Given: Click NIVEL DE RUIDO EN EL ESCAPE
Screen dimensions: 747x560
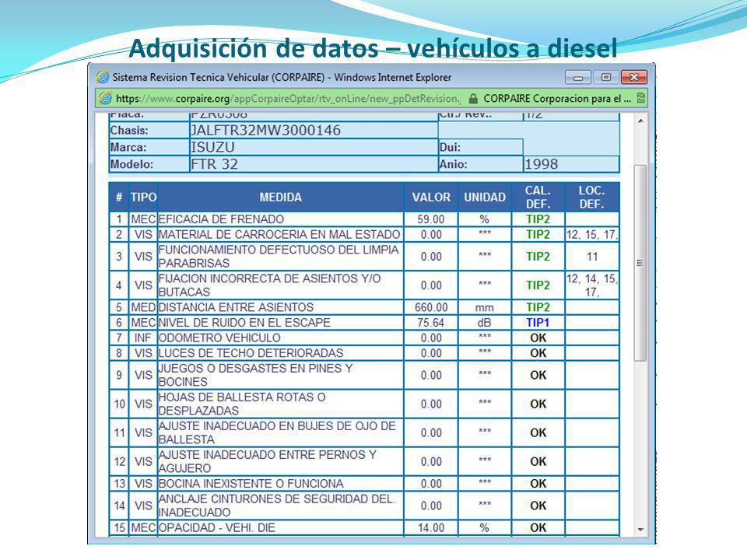Looking at the screenshot, I should coord(244,322).
